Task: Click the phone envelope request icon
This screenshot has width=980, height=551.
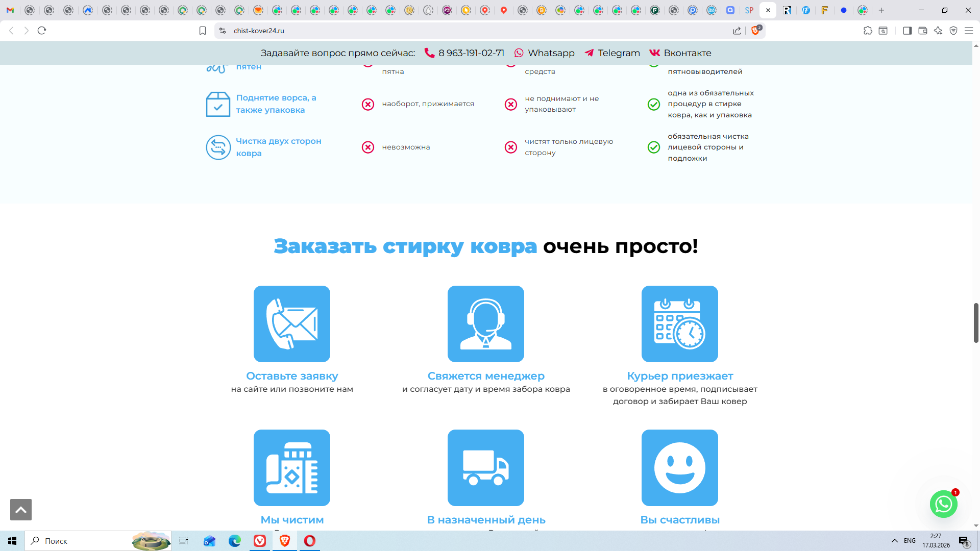Action: [x=292, y=324]
